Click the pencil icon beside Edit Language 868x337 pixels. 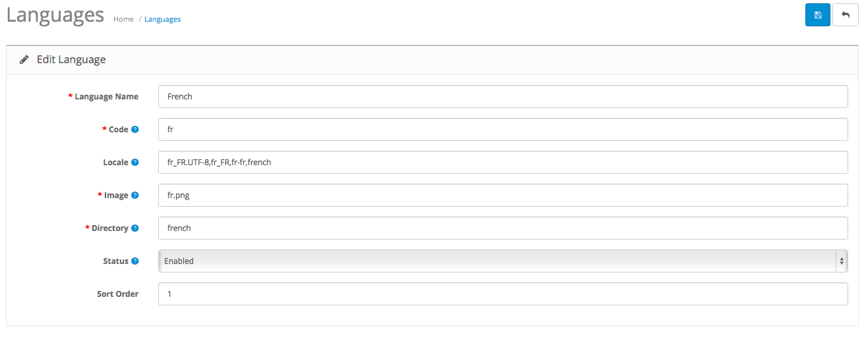coord(24,60)
